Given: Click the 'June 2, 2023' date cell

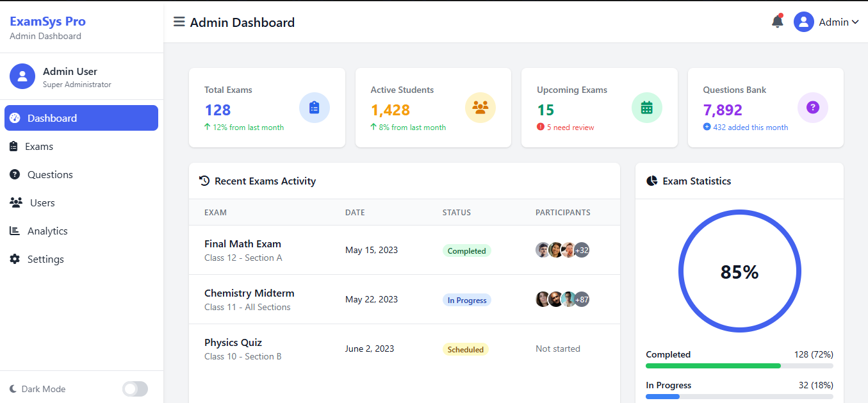Looking at the screenshot, I should pos(370,349).
